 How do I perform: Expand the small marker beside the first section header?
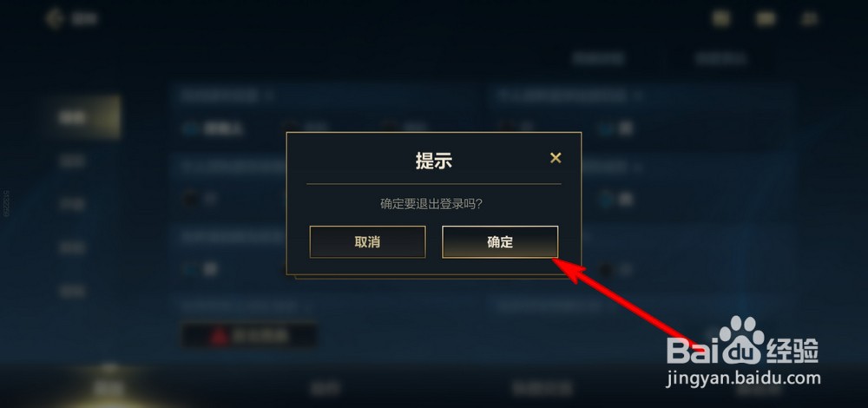click(x=270, y=95)
